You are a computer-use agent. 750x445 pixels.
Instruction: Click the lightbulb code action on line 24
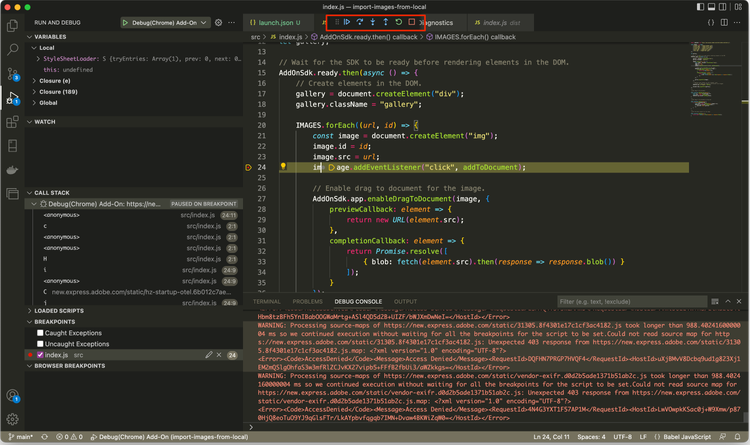click(x=283, y=166)
